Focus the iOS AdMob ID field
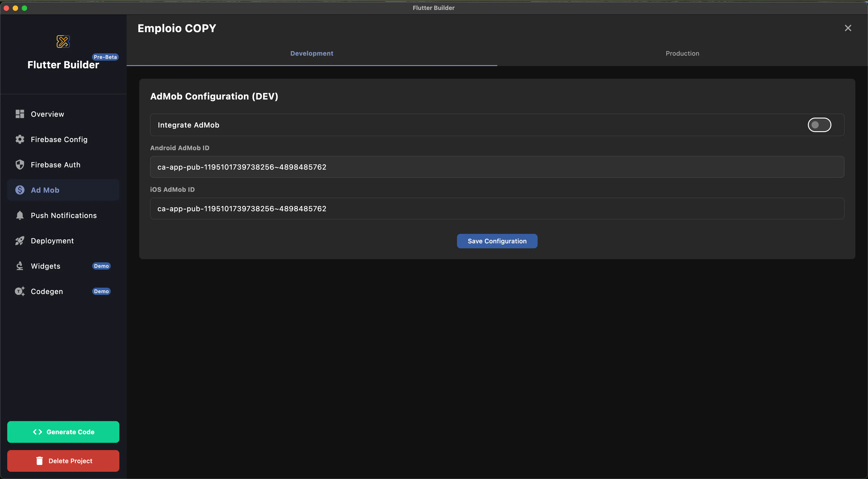Image resolution: width=868 pixels, height=479 pixels. pyautogui.click(x=497, y=208)
